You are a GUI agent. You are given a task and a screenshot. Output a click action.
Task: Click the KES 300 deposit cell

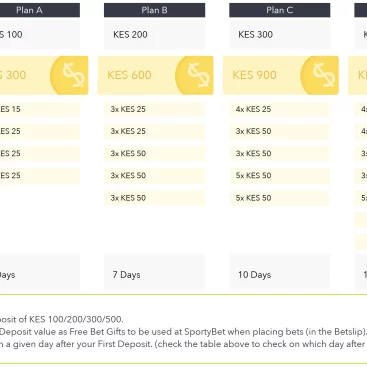tap(280, 34)
